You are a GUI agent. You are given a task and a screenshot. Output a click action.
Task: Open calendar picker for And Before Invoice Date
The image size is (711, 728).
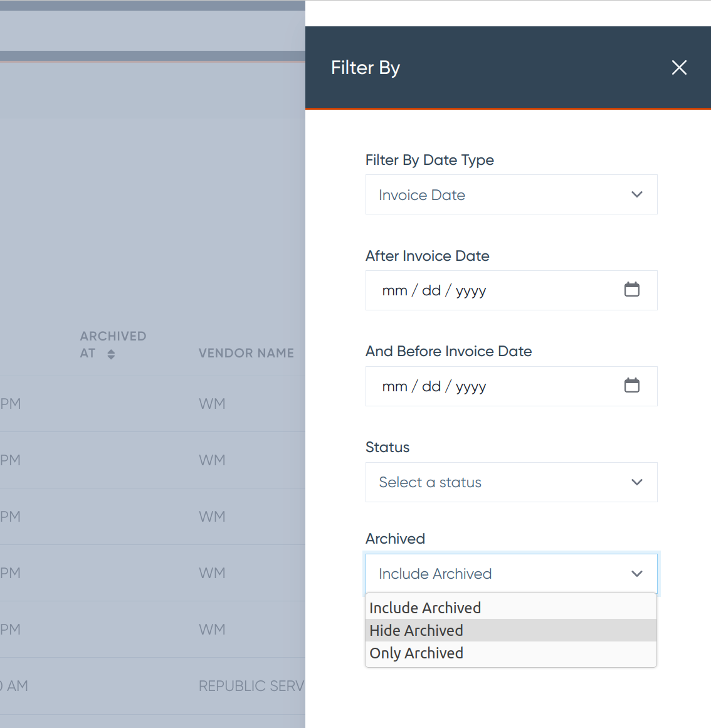click(x=632, y=386)
